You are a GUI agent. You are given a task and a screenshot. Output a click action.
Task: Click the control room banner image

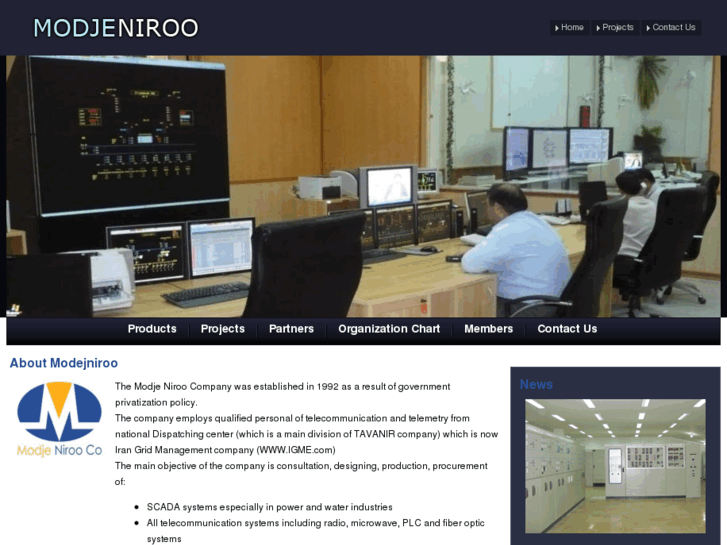(364, 186)
